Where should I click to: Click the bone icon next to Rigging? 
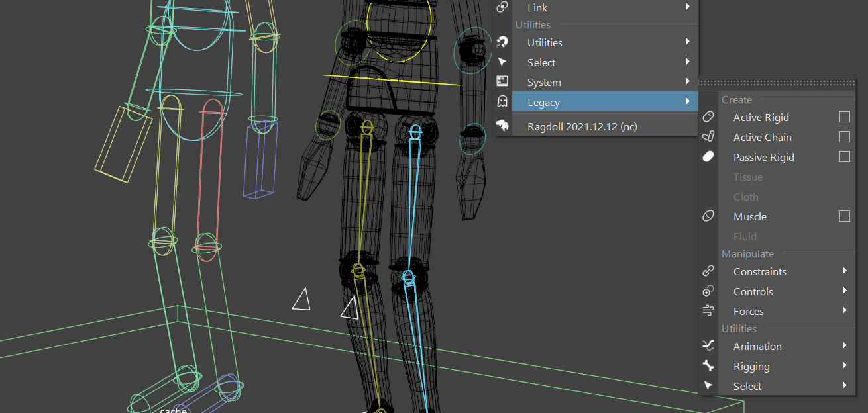tap(708, 366)
